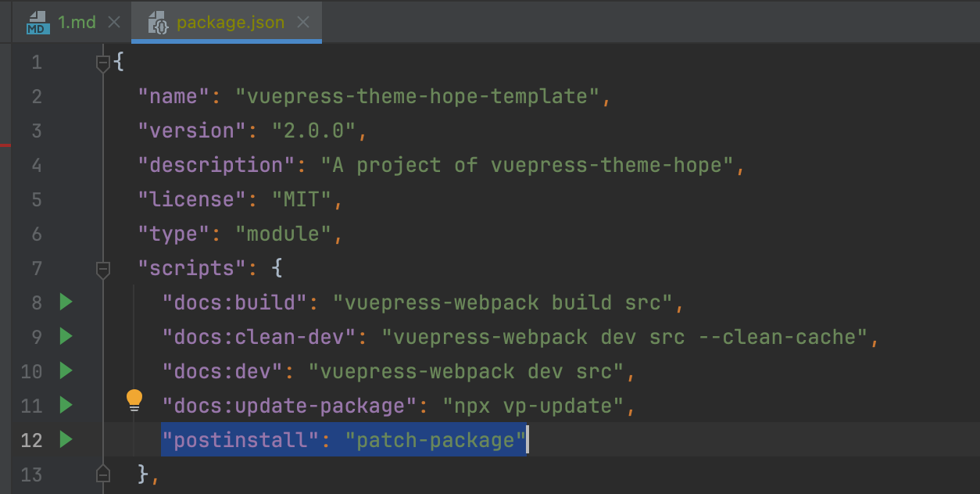Screen dimensions: 980x494
Task: Switch to the 1.md tab
Action: point(77,23)
